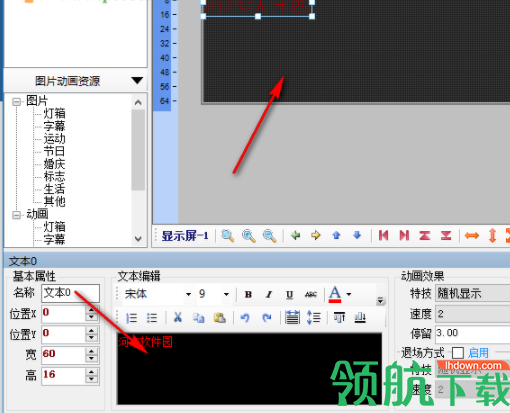Click the red font color A button

coord(335,294)
